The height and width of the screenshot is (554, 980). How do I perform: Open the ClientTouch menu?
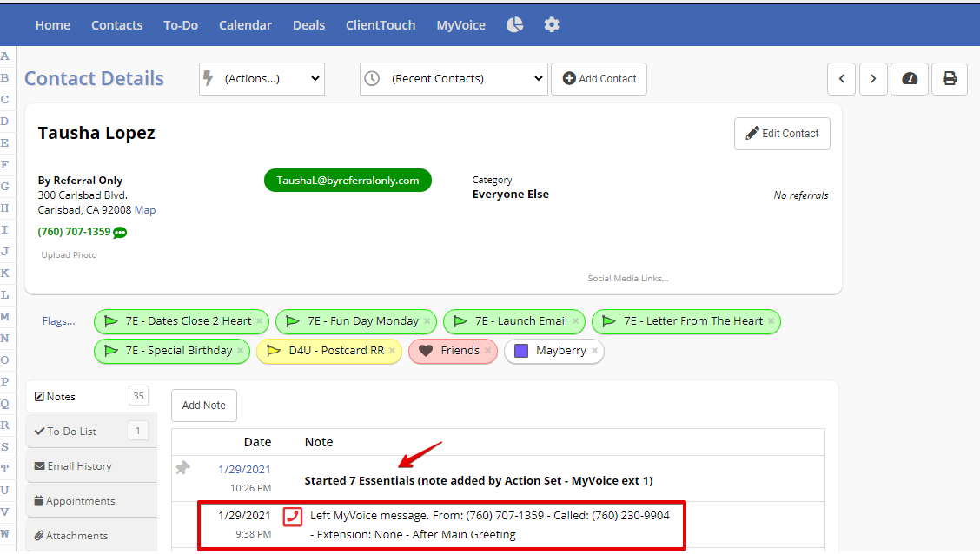(381, 25)
